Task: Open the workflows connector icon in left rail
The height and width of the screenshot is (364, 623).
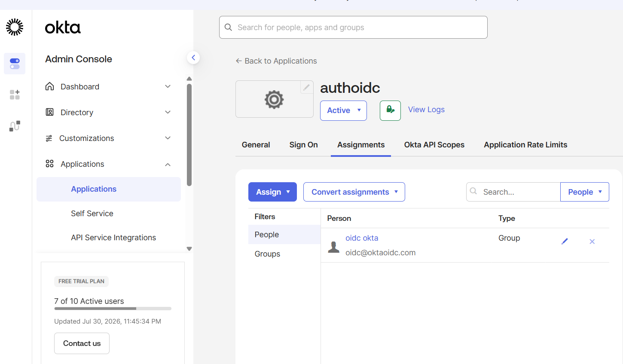Action: (x=15, y=126)
